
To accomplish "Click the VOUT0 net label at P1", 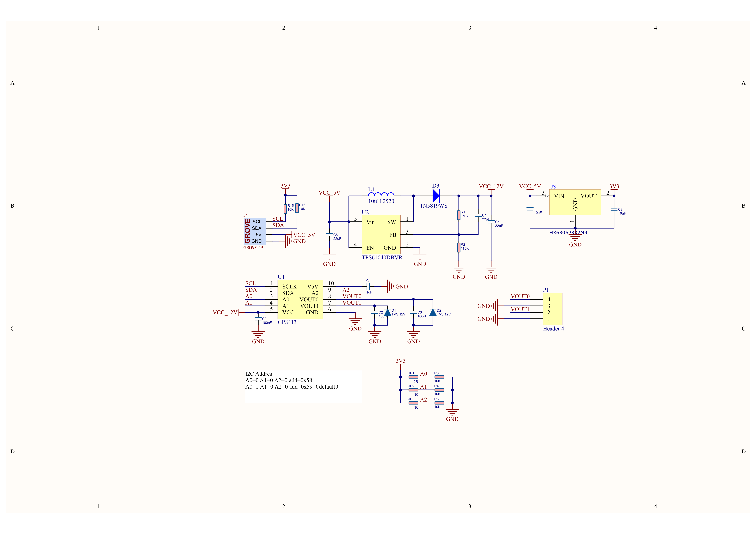I will coord(520,296).
